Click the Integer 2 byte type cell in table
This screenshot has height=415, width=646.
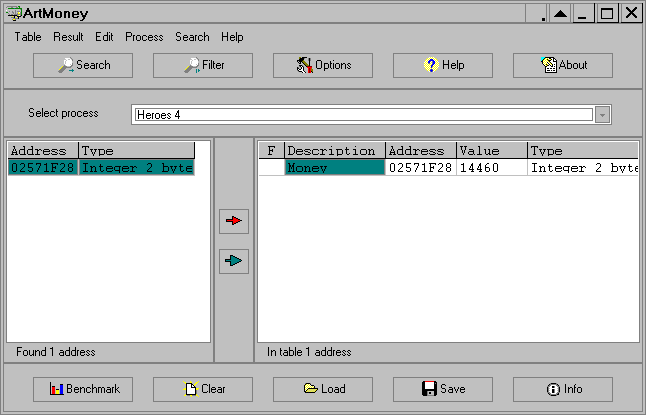pyautogui.click(x=583, y=168)
